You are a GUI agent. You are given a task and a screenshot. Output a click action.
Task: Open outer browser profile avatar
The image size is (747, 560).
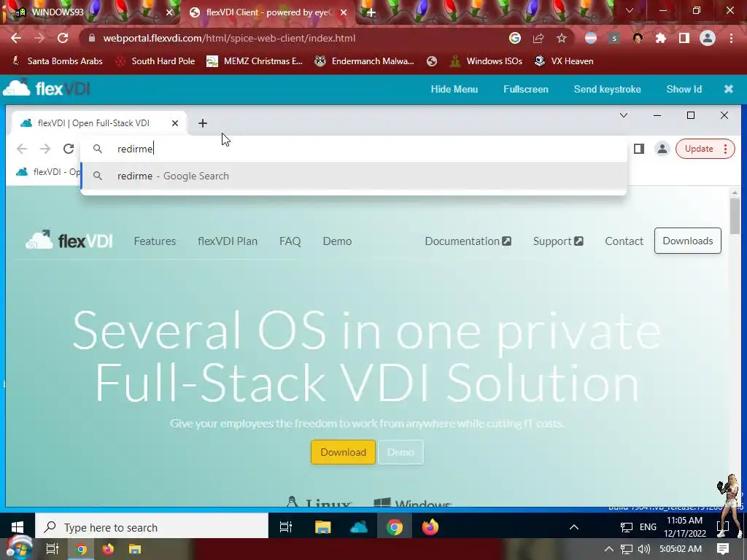click(x=708, y=38)
